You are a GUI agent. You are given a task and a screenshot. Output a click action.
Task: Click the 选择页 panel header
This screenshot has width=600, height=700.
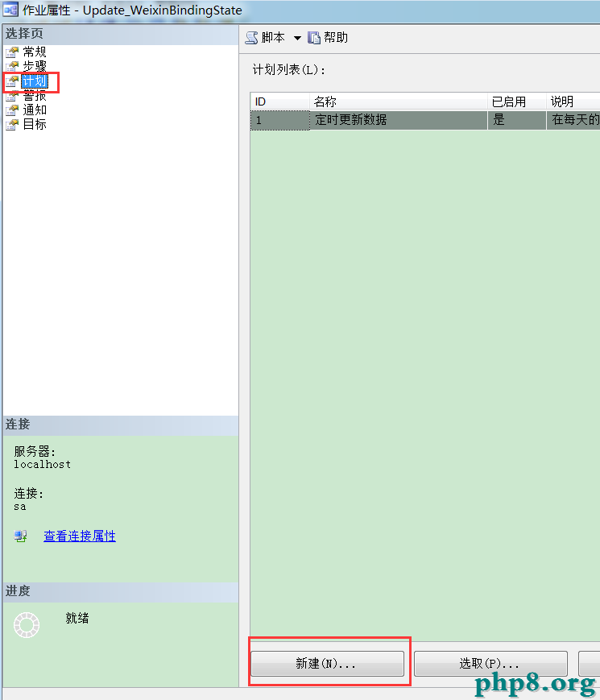(x=121, y=34)
